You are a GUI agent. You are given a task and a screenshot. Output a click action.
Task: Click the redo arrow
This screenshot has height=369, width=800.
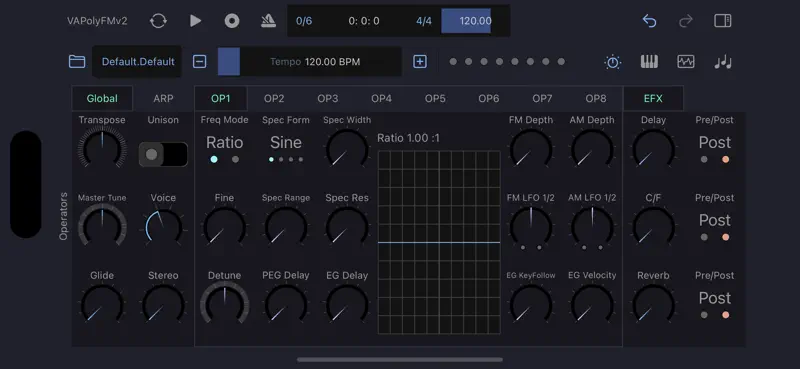[x=686, y=21]
